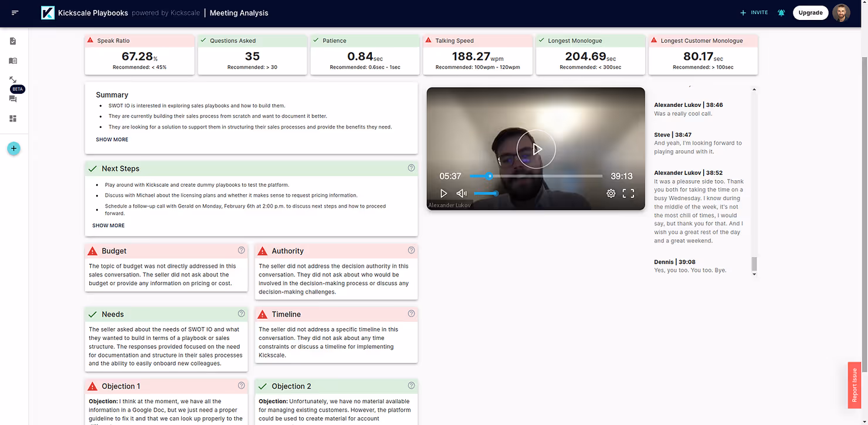Viewport: 868px width, 425px height.
Task: Open the playbook book sidebar icon
Action: [13, 60]
